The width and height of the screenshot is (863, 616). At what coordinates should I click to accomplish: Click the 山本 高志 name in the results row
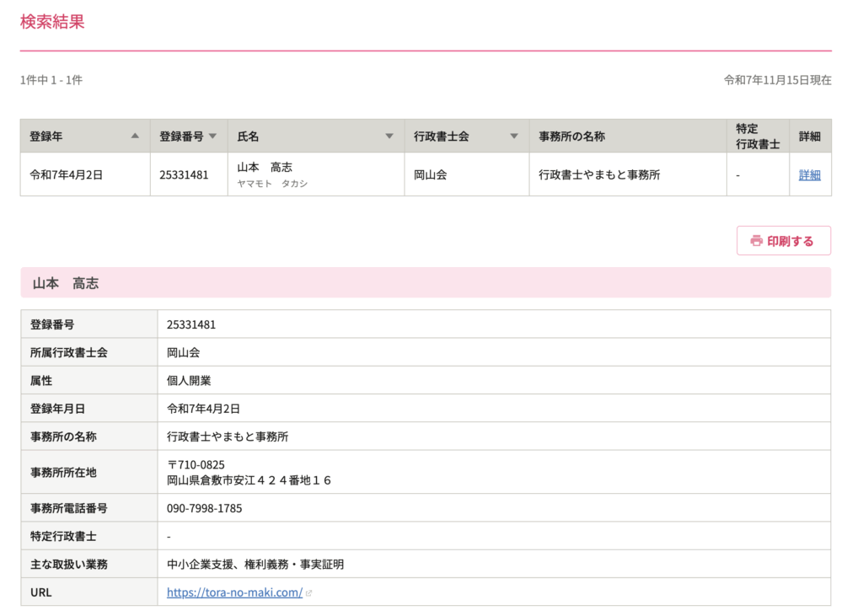(265, 168)
